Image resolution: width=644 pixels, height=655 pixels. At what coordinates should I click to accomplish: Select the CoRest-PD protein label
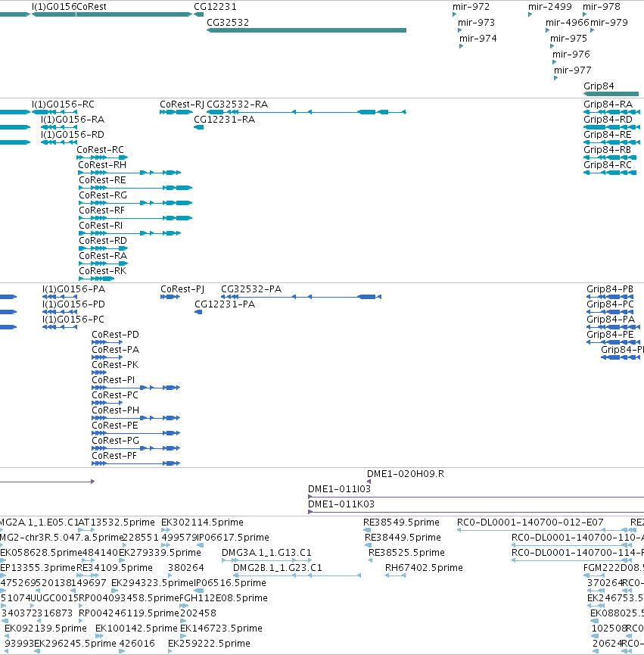[115, 335]
